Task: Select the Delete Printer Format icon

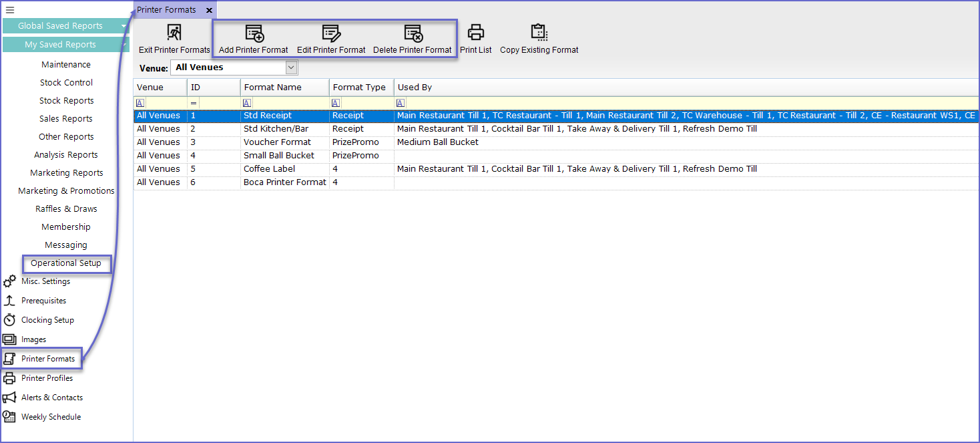Action: click(413, 34)
